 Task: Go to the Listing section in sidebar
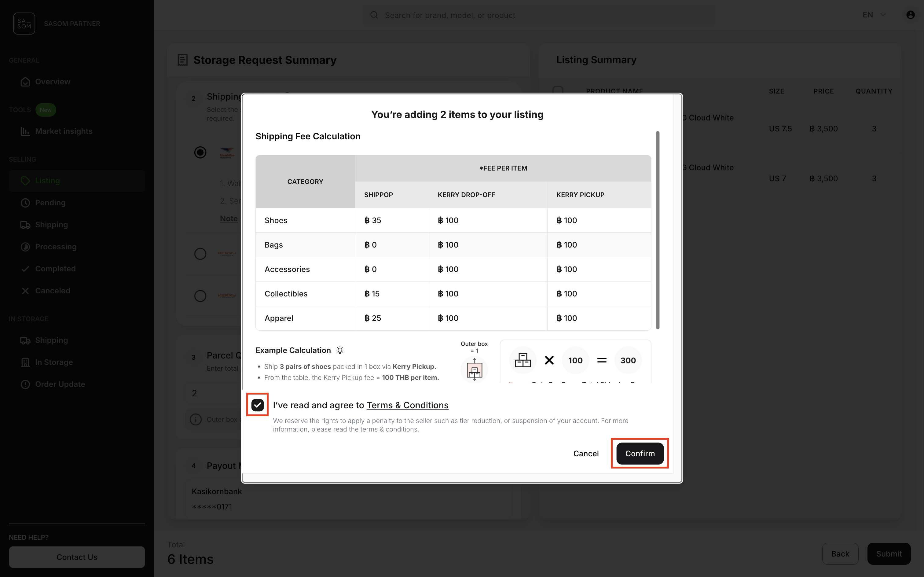click(x=47, y=181)
